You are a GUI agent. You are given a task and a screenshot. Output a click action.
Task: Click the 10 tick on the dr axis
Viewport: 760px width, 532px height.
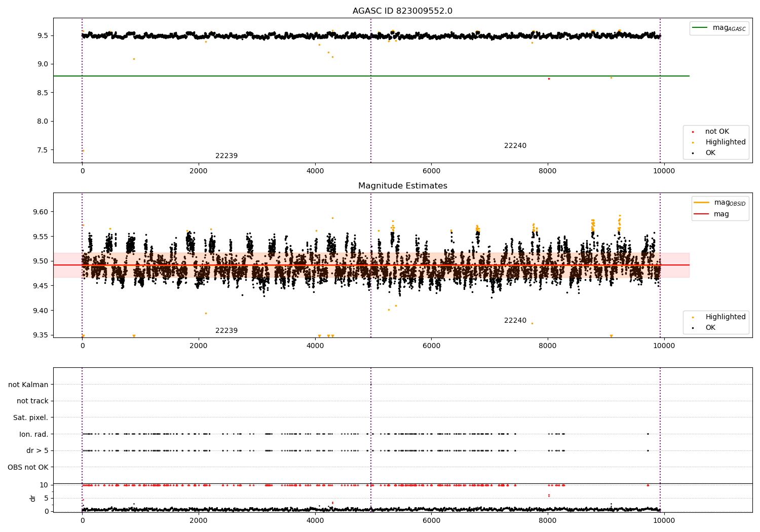(x=44, y=485)
